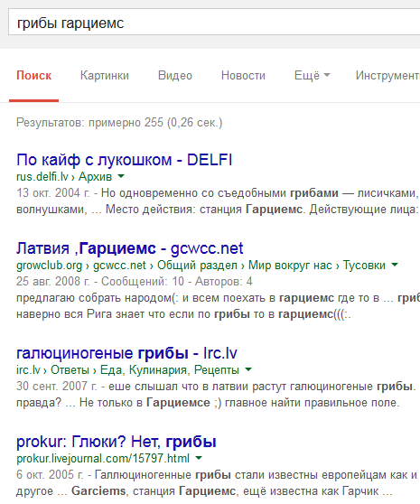This screenshot has width=420, height=504.
Task: Click the results count text 'Результатов: примерно 255'
Action: click(x=89, y=123)
